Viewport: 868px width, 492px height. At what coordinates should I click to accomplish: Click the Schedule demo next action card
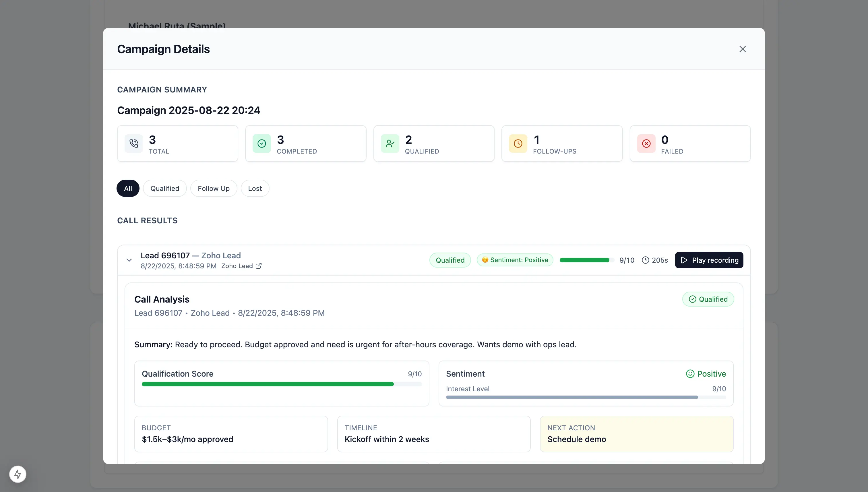(636, 434)
